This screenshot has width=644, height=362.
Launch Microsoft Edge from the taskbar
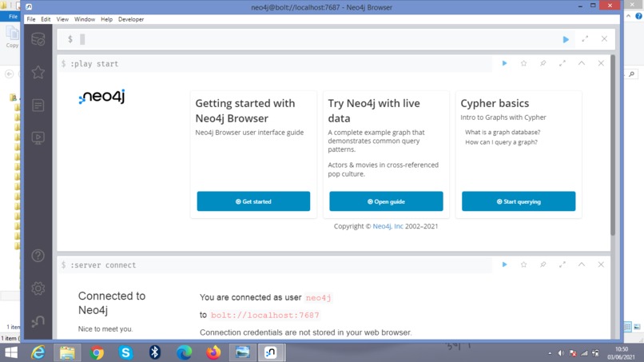click(x=184, y=352)
